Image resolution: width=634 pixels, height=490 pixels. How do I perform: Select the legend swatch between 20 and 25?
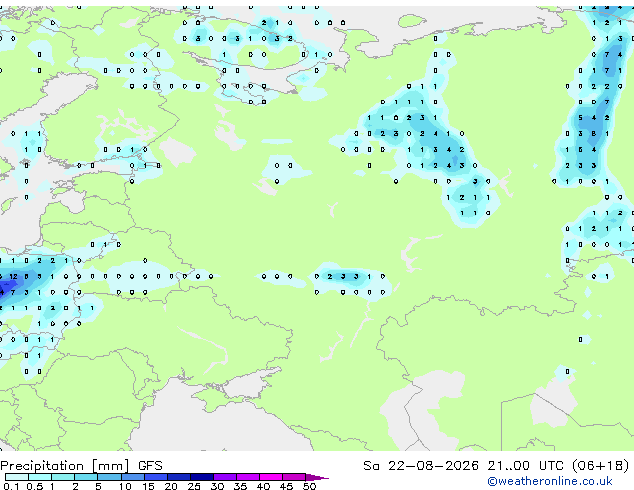pyautogui.click(x=179, y=477)
